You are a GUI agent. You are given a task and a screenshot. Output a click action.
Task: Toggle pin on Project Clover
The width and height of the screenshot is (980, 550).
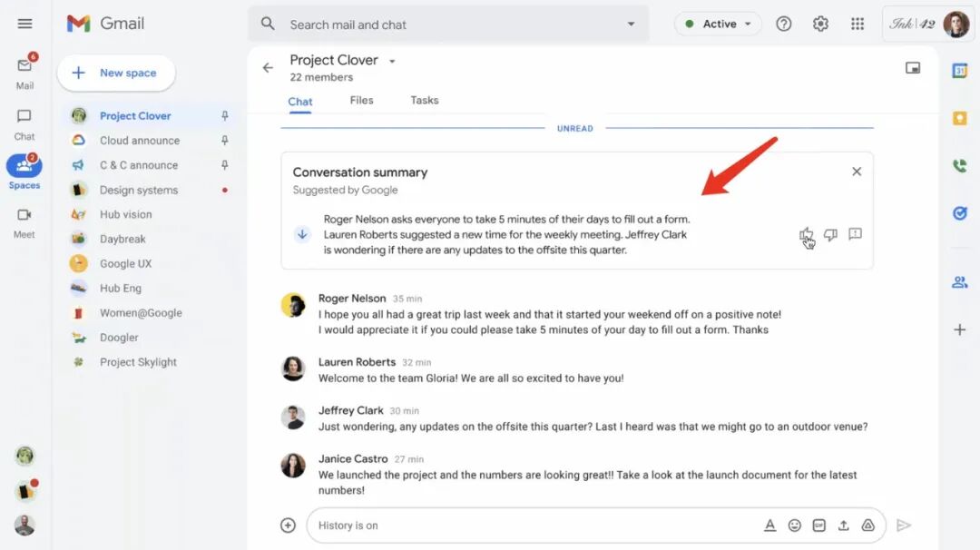point(225,115)
